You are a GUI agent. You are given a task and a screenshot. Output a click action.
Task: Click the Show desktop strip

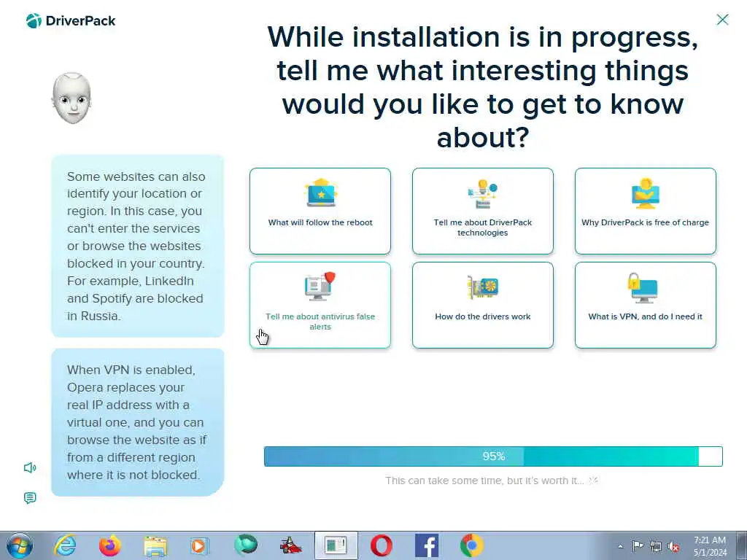[x=742, y=545]
